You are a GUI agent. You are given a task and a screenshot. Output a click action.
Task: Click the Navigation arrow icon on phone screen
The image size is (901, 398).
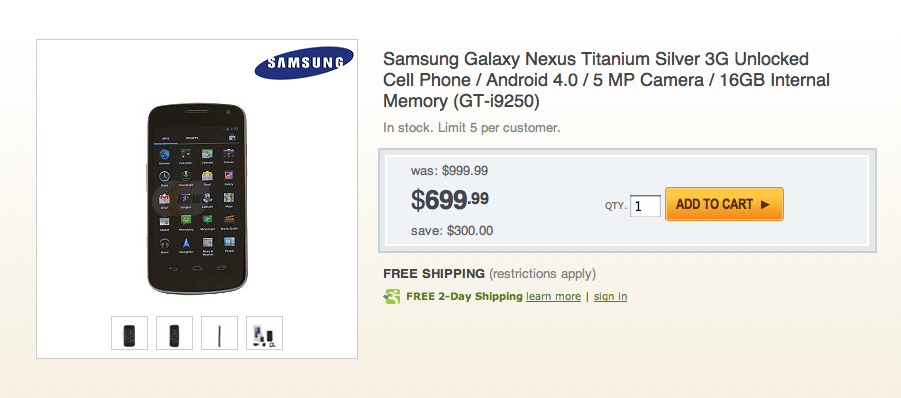coord(186,242)
